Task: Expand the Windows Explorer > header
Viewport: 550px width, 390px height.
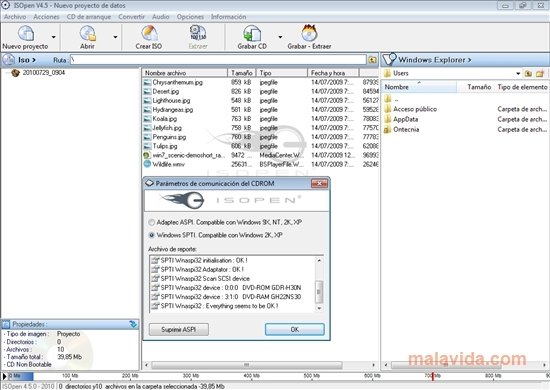Action: point(435,60)
